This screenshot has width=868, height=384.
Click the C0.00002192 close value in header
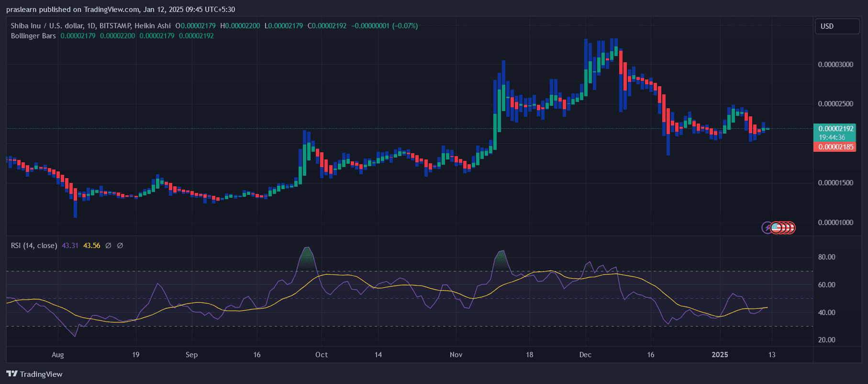[327, 26]
